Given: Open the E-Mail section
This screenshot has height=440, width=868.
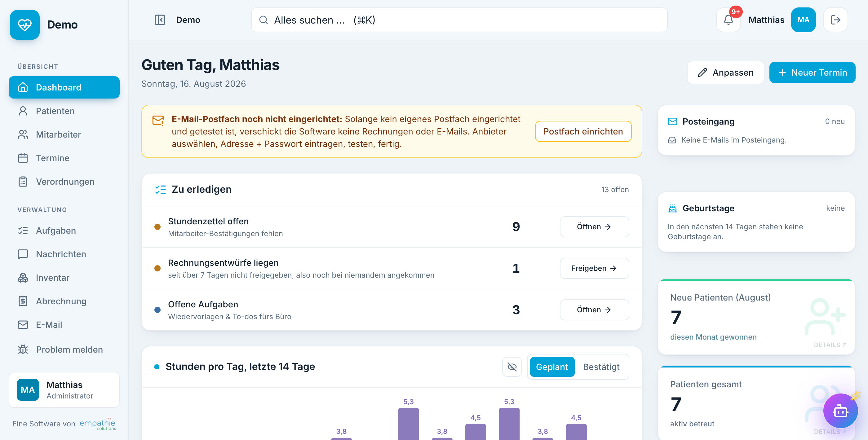Looking at the screenshot, I should (x=64, y=325).
